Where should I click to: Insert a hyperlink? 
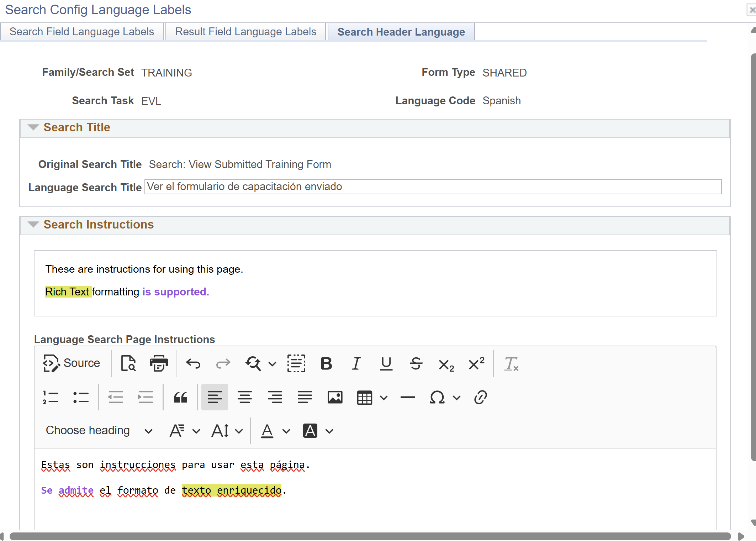[480, 397]
